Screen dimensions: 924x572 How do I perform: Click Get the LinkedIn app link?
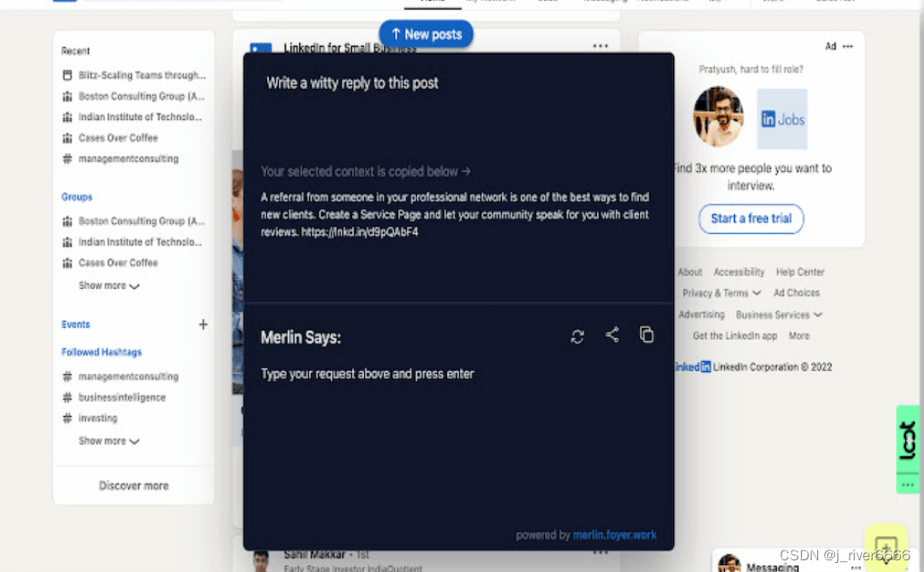[734, 335]
